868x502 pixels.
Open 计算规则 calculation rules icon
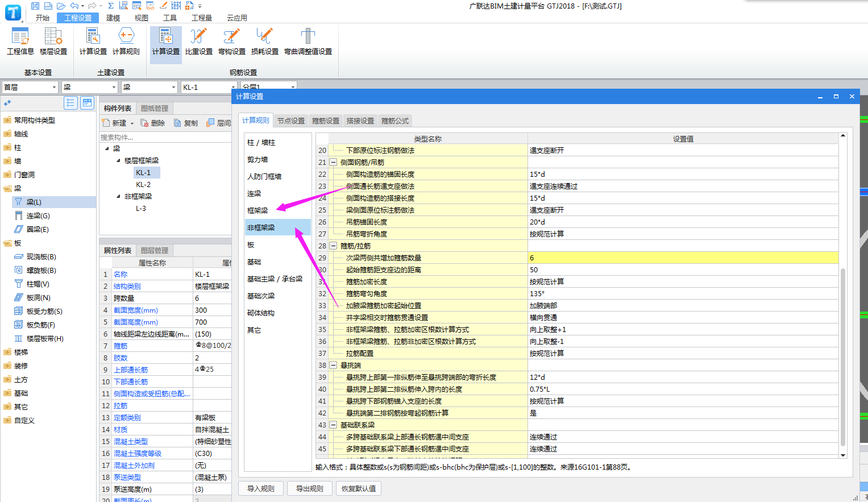[126, 42]
